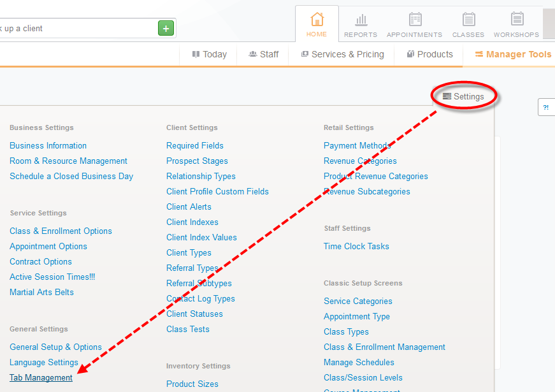Open the Services & Pricing subtab
The height and width of the screenshot is (392, 555).
(342, 54)
